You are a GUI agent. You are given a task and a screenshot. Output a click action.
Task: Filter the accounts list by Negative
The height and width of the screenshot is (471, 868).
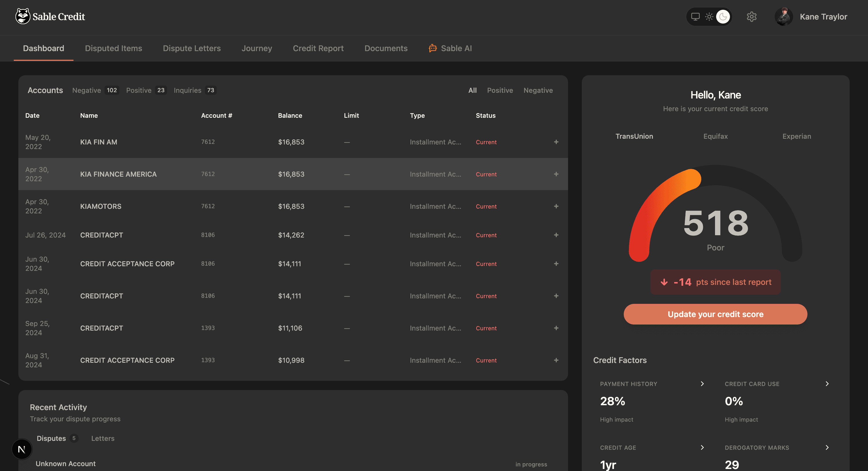[538, 90]
